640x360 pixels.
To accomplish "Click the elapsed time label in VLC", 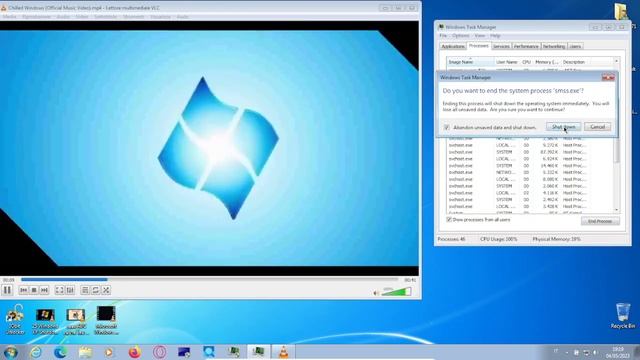I will point(9,280).
